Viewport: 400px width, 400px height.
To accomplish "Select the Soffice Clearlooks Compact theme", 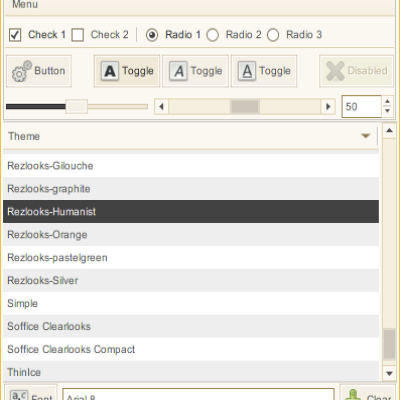I will click(191, 350).
